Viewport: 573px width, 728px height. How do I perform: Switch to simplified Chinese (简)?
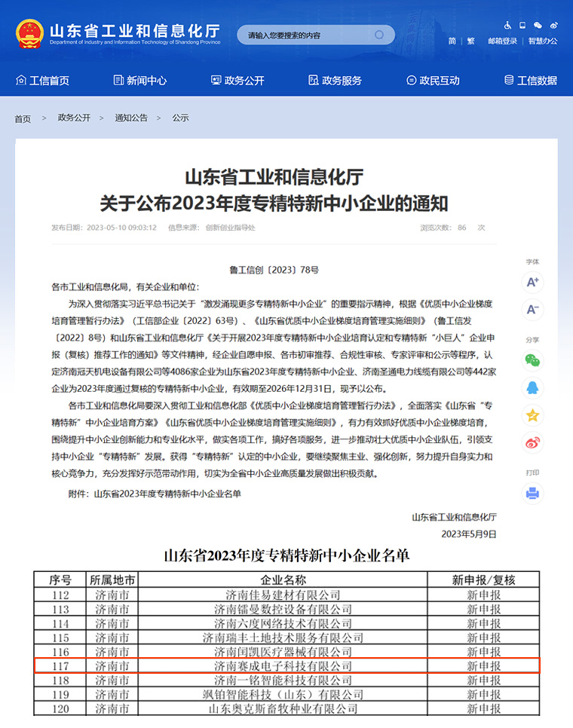[x=452, y=41]
